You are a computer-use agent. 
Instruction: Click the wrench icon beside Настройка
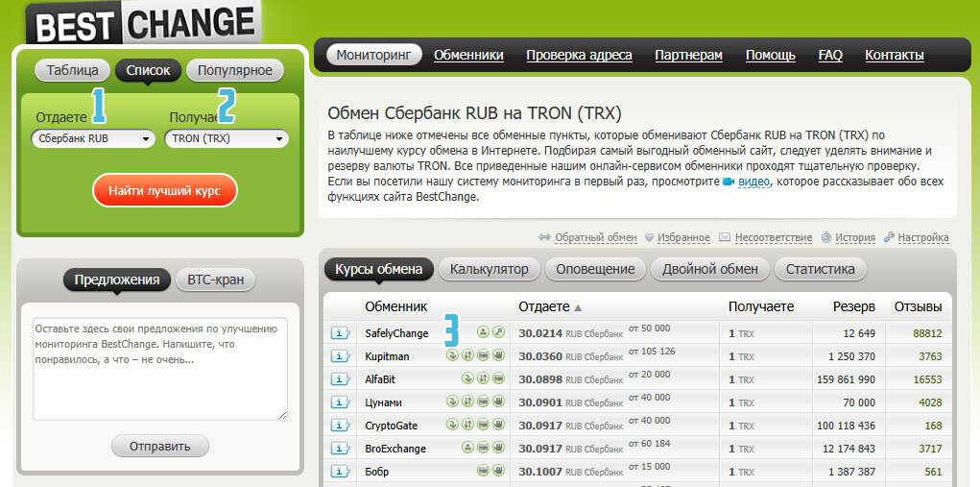click(888, 237)
